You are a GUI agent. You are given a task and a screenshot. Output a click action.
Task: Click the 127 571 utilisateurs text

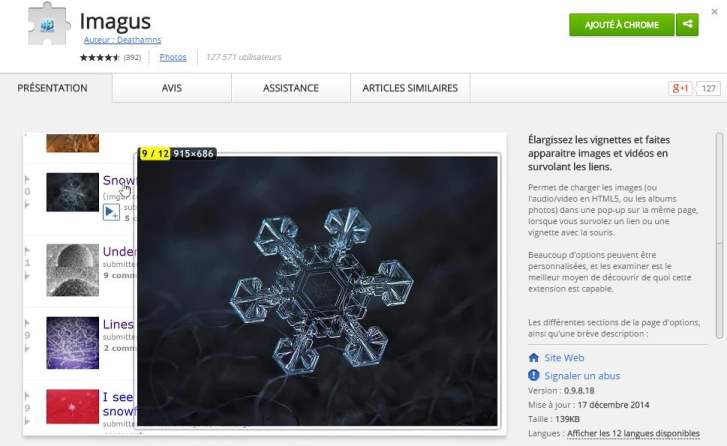[243, 57]
